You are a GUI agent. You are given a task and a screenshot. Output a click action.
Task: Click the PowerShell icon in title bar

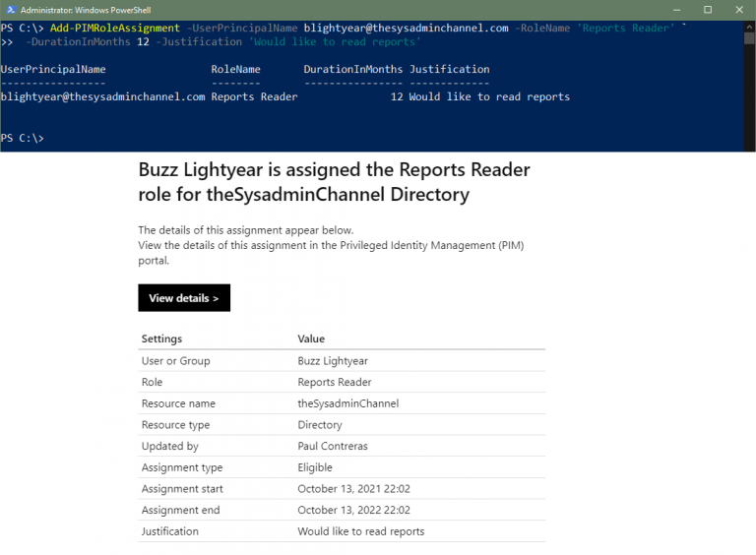point(11,10)
